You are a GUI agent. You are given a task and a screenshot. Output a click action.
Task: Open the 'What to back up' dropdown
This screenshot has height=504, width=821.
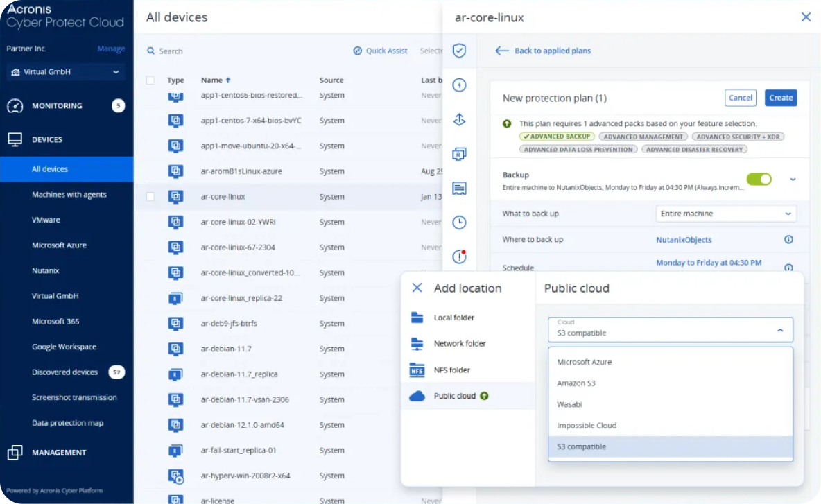725,213
